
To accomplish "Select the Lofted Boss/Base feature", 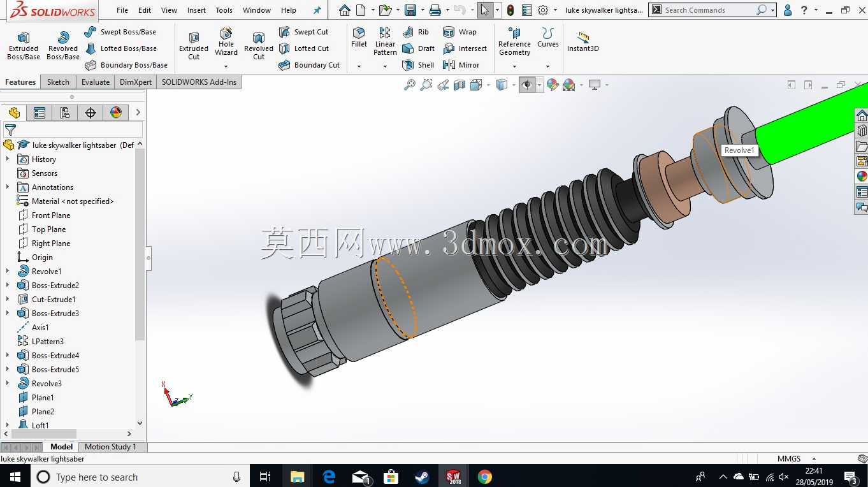I will 120,48.
